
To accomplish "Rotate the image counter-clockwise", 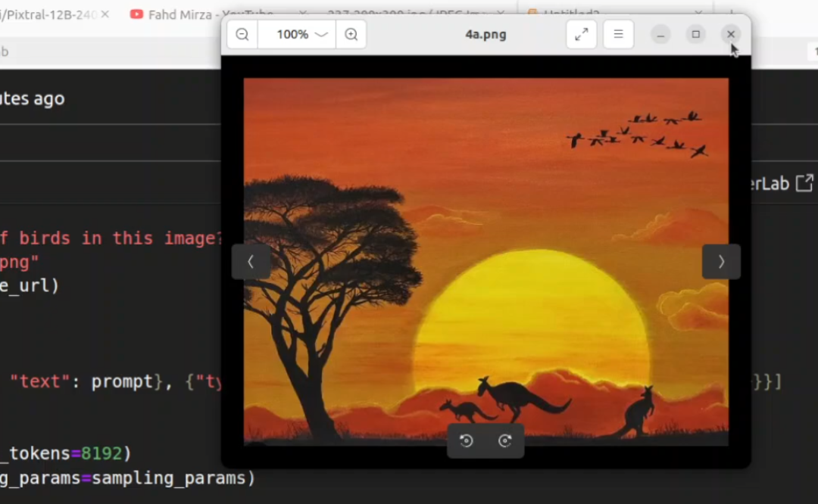I will (x=467, y=441).
